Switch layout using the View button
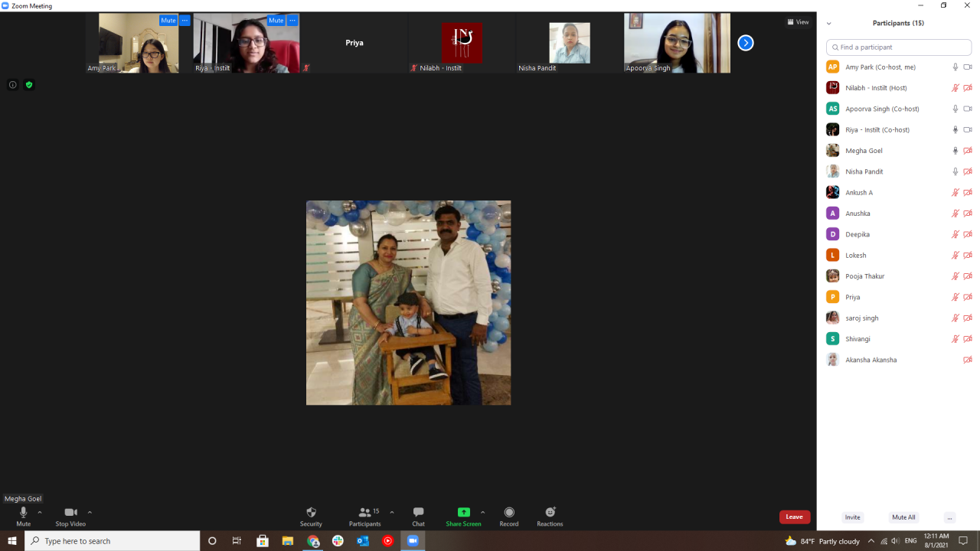 click(798, 22)
